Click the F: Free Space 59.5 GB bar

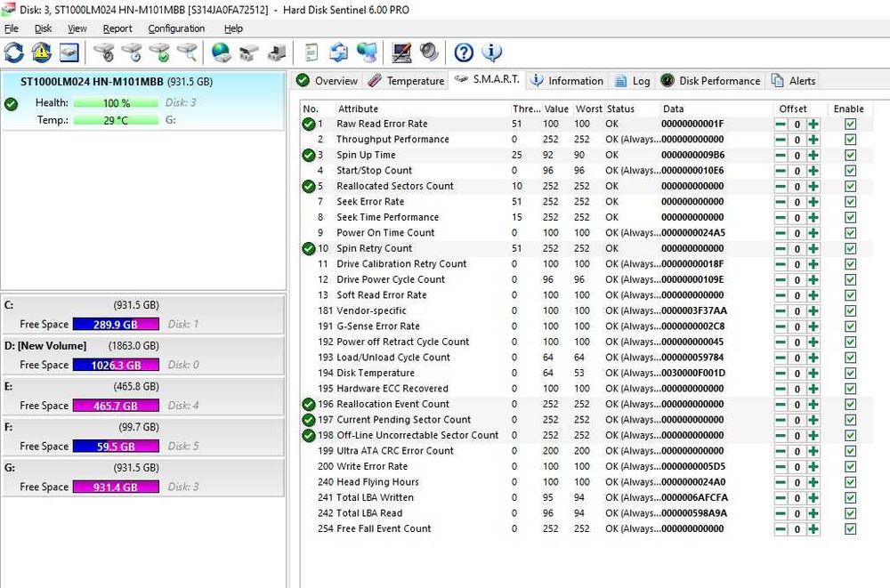pos(116,447)
